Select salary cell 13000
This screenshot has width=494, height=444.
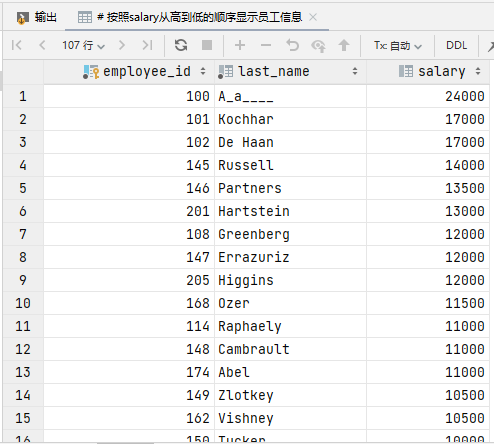(428, 211)
